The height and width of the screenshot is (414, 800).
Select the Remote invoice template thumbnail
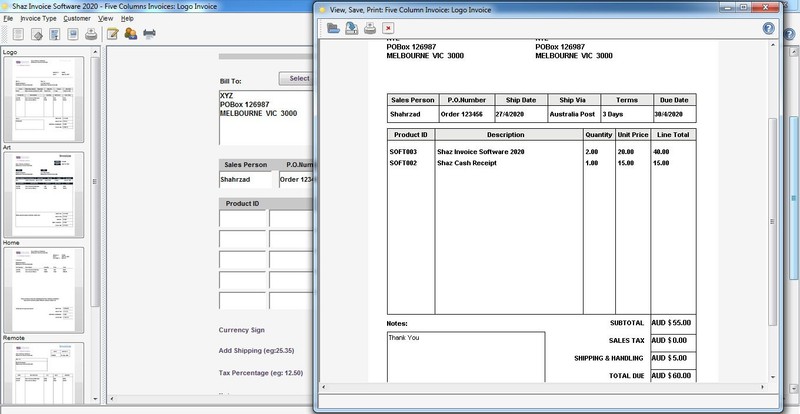[44, 373]
